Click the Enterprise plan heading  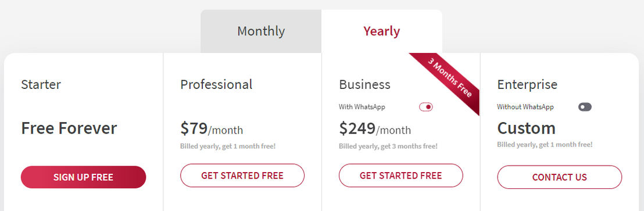click(x=527, y=85)
